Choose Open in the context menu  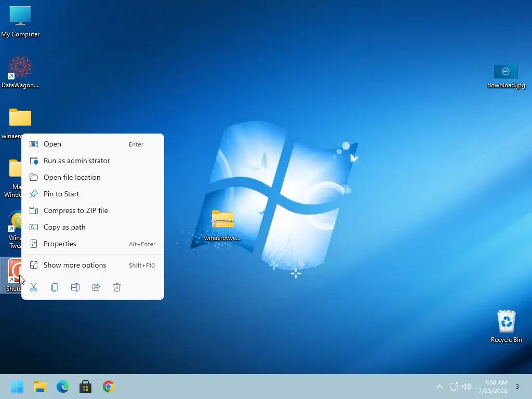[x=92, y=144]
